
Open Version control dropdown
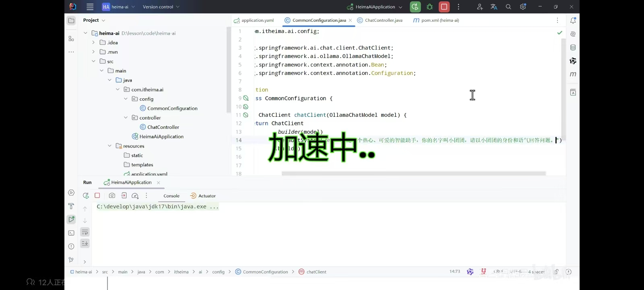(161, 7)
